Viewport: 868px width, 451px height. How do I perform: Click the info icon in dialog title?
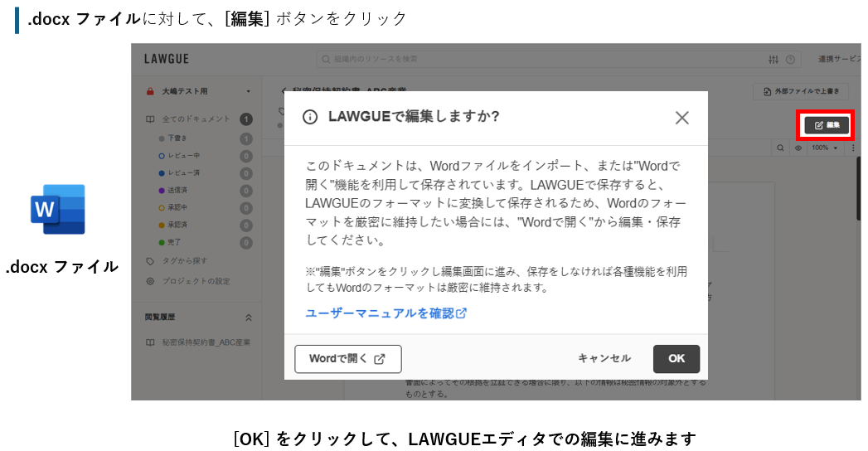310,117
